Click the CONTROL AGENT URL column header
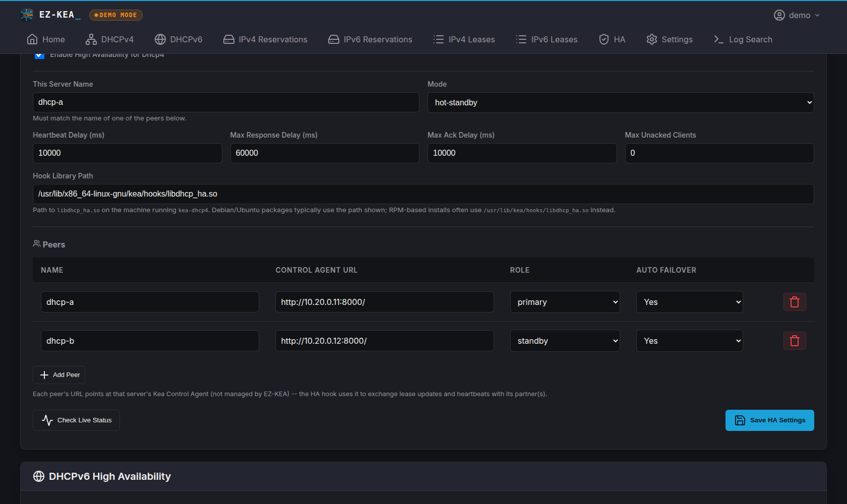The width and height of the screenshot is (847, 504). (x=316, y=270)
